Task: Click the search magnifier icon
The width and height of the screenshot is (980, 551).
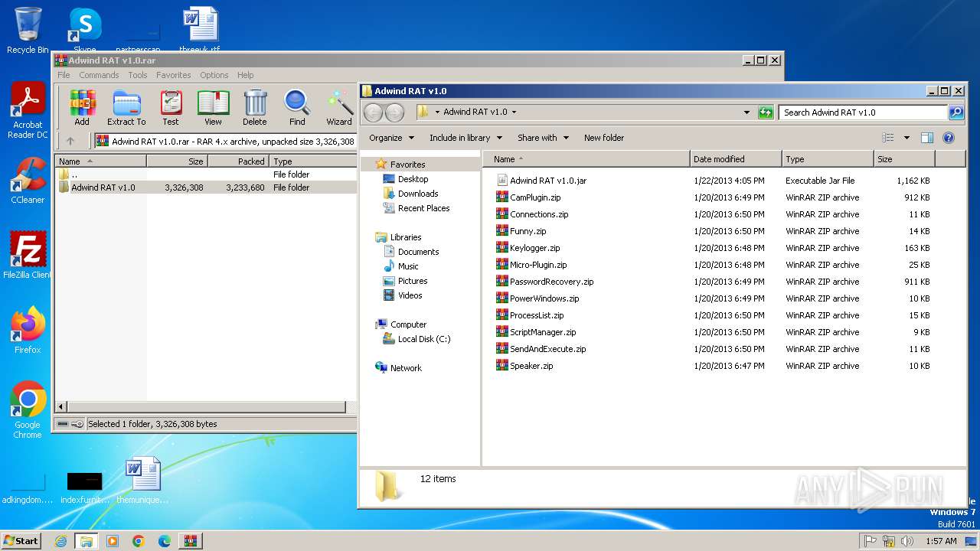Action: pos(956,112)
